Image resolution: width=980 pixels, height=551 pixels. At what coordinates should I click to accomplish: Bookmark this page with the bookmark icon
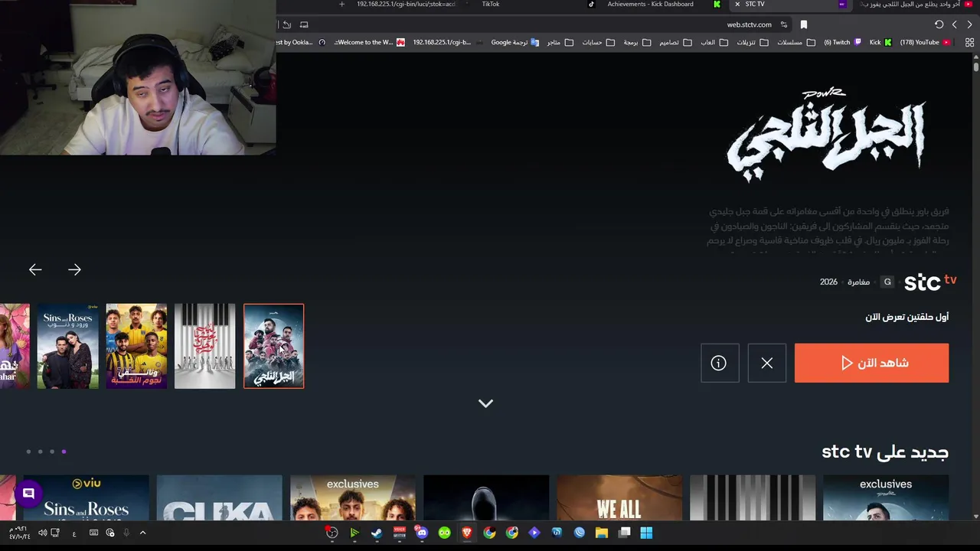pyautogui.click(x=803, y=24)
